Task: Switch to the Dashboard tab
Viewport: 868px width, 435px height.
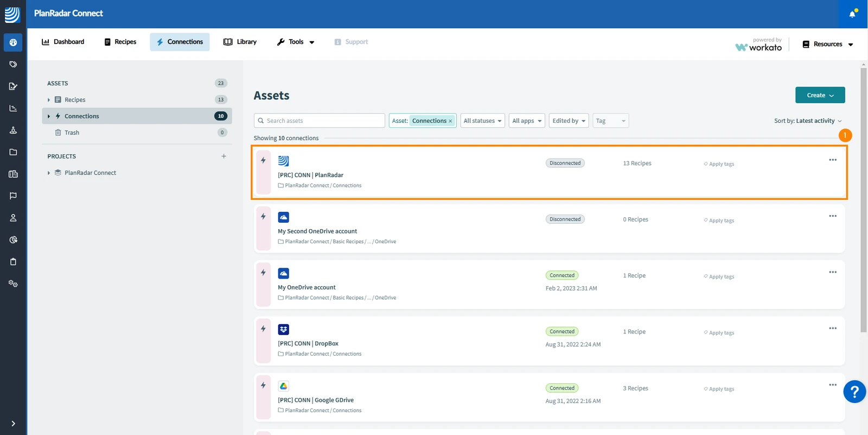Action: click(63, 42)
